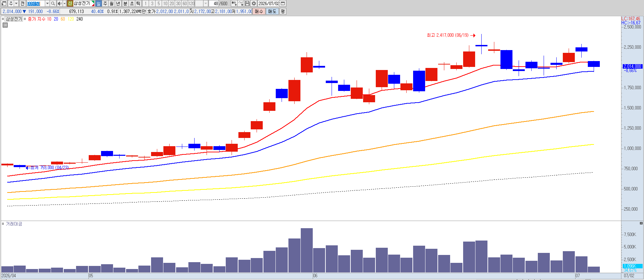Click the add indicator line icon
Screen dimensions: 644x280
tap(241, 3)
